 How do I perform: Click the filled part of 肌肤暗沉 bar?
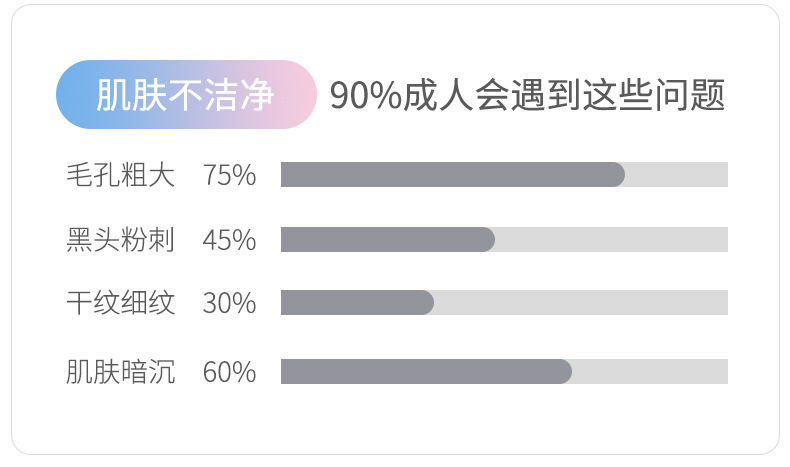pyautogui.click(x=425, y=372)
